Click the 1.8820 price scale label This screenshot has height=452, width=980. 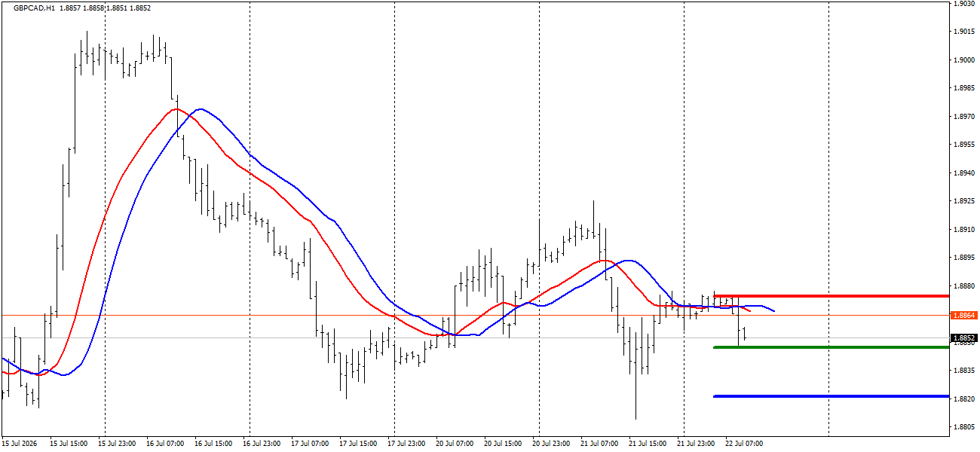tap(963, 399)
